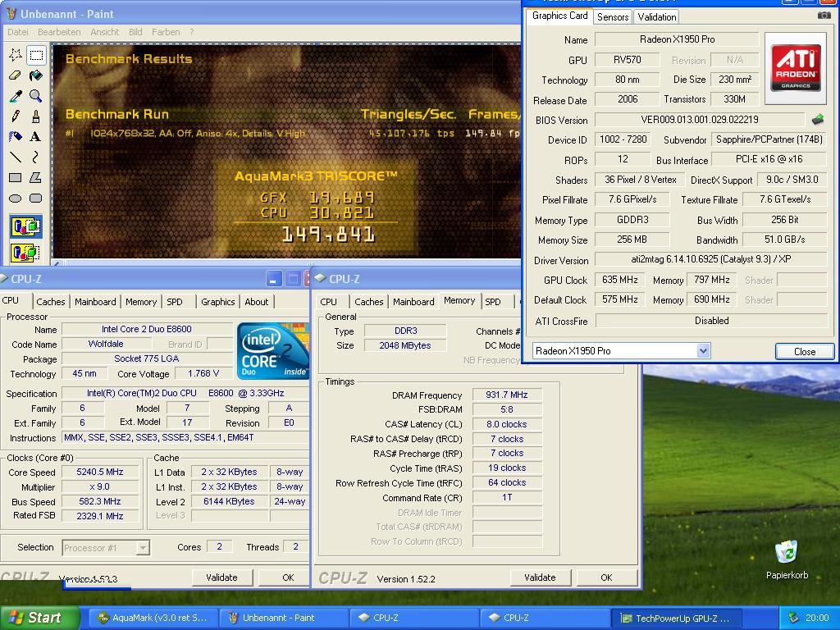Switch to the Validation tab in GPU-Z
The height and width of the screenshot is (630, 840).
pos(657,17)
